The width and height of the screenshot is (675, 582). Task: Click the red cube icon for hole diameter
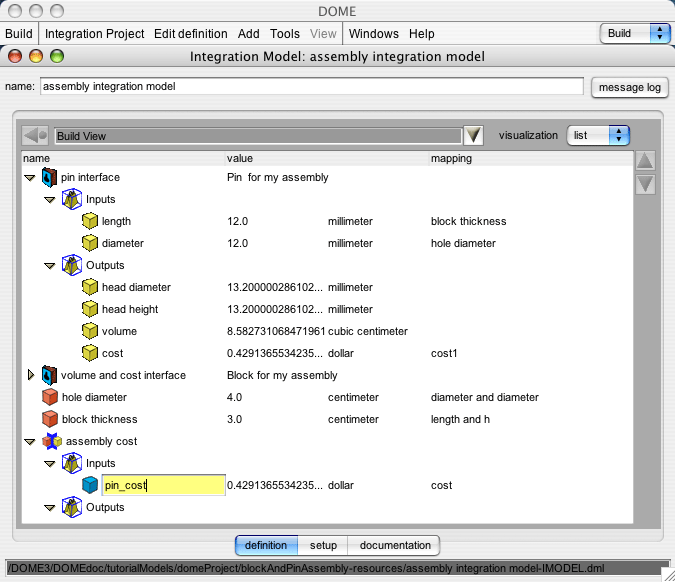pyautogui.click(x=50, y=397)
